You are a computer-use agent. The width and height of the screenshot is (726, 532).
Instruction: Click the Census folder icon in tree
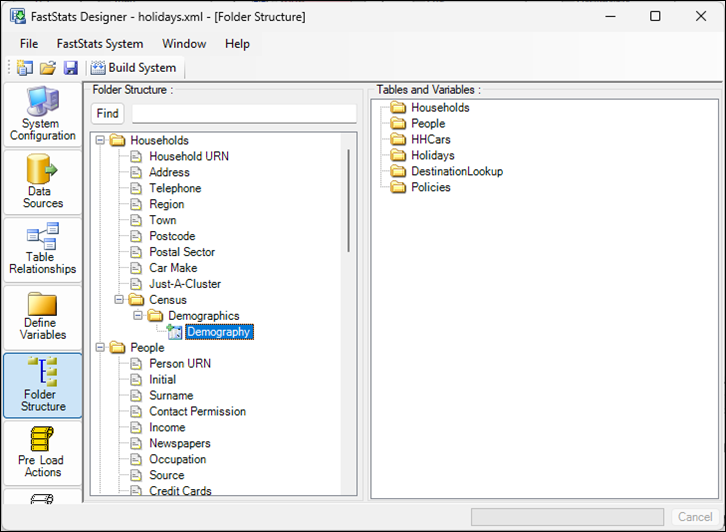point(136,300)
